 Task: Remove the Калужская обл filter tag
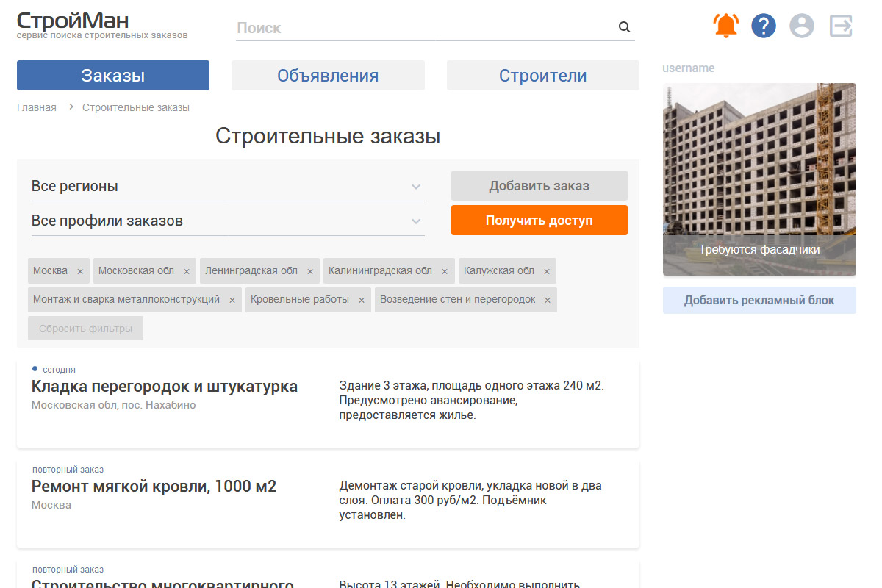click(x=547, y=271)
